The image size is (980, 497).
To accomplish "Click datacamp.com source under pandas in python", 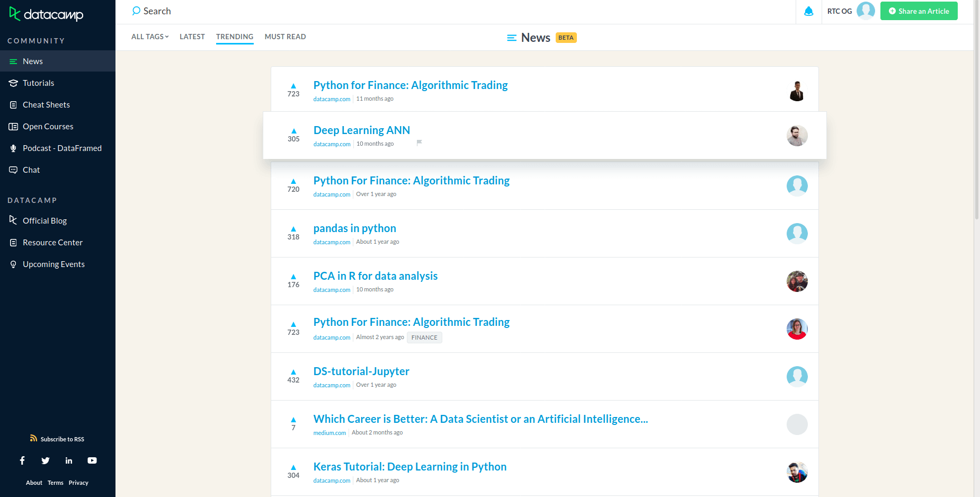I will pyautogui.click(x=332, y=242).
